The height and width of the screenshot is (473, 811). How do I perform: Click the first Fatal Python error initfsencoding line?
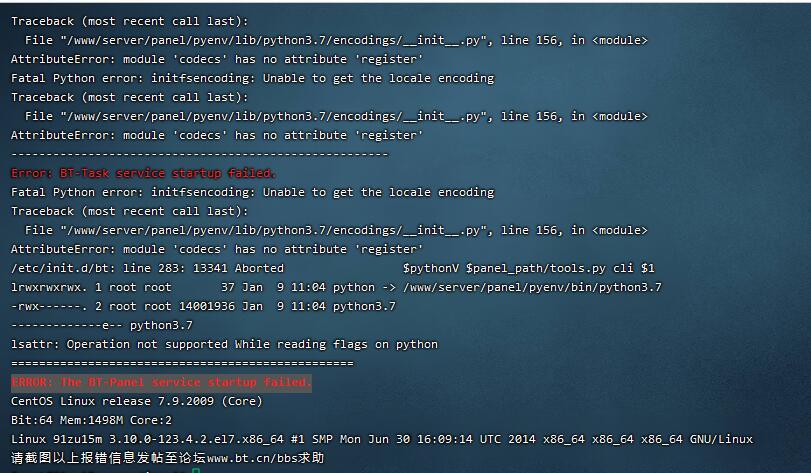tap(252, 78)
